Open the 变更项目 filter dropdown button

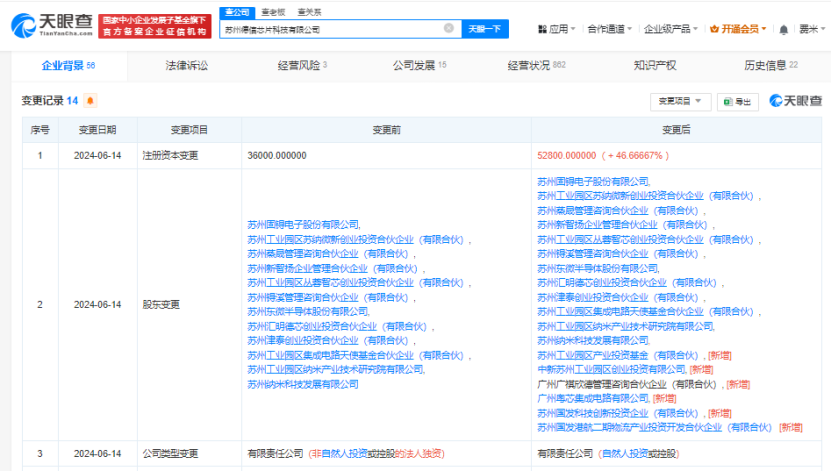click(680, 101)
